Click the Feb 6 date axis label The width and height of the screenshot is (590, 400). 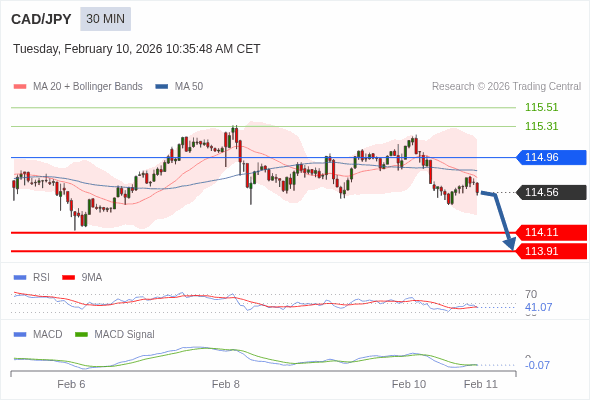[x=71, y=384]
